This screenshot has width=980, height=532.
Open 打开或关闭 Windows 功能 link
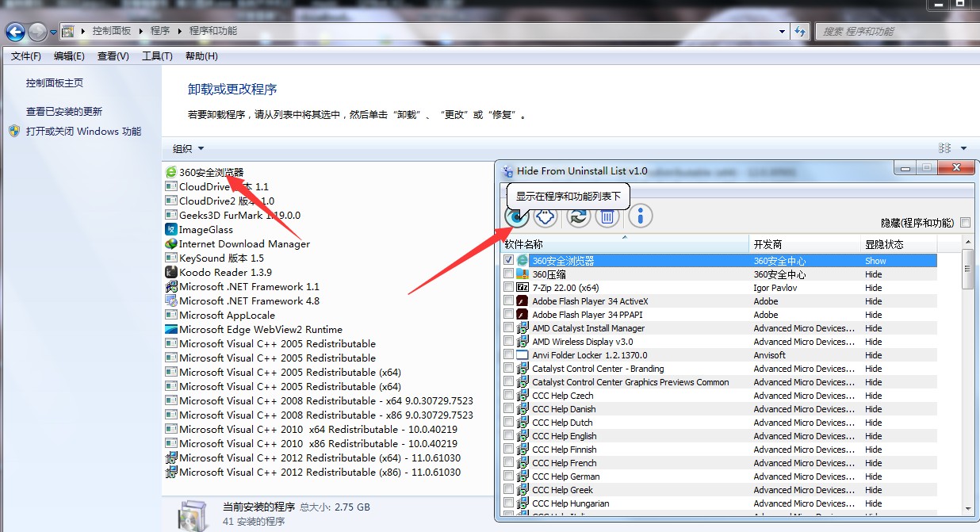pyautogui.click(x=83, y=131)
